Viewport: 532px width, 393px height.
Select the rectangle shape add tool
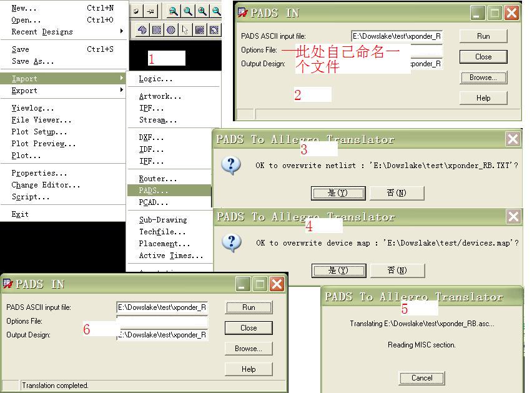[x=156, y=30]
